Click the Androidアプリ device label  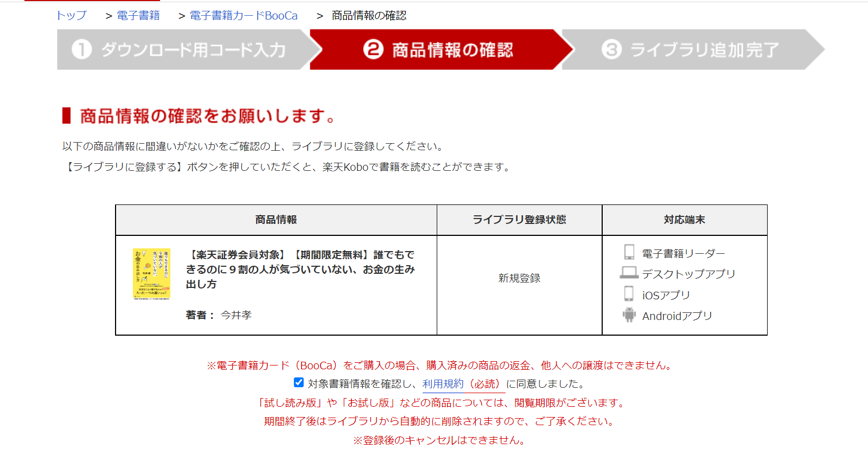677,316
